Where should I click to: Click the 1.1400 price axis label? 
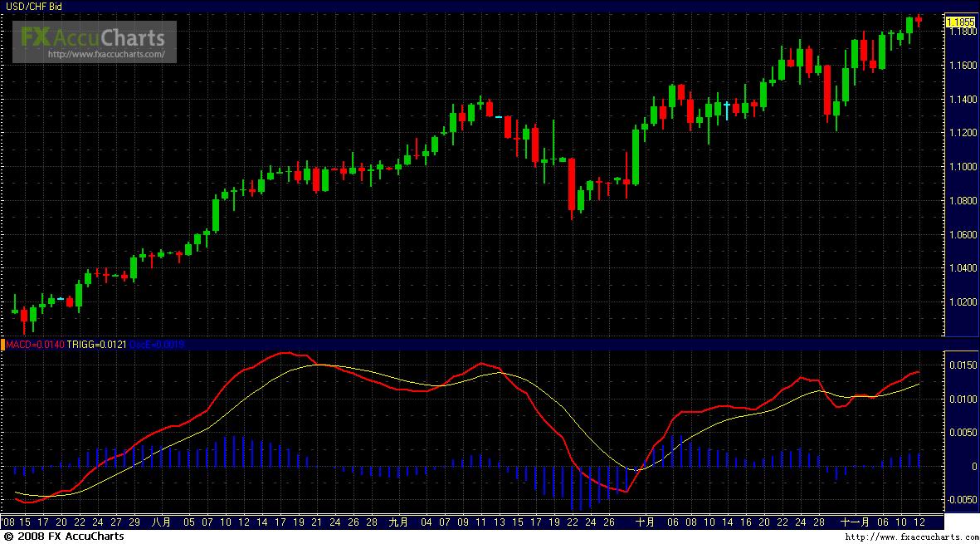pos(963,99)
